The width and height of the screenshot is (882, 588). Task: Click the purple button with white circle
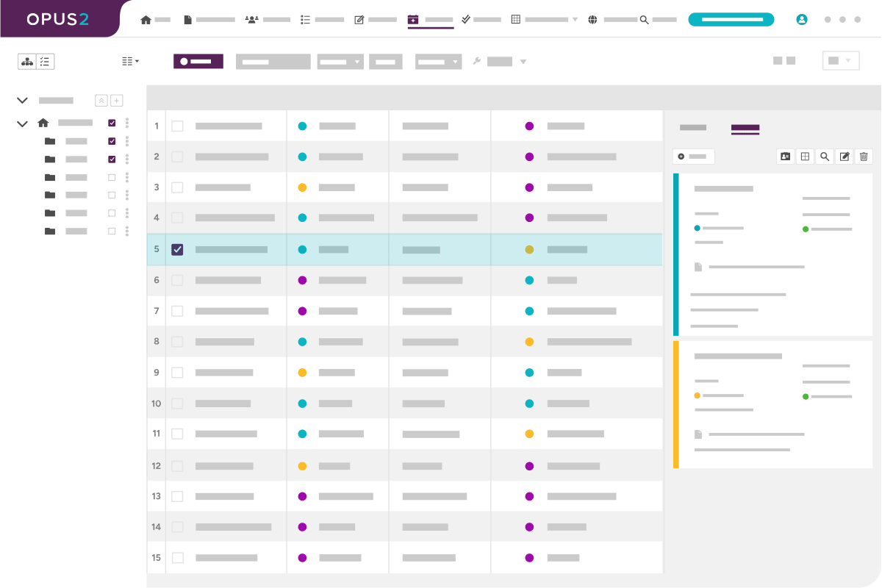[x=198, y=62]
